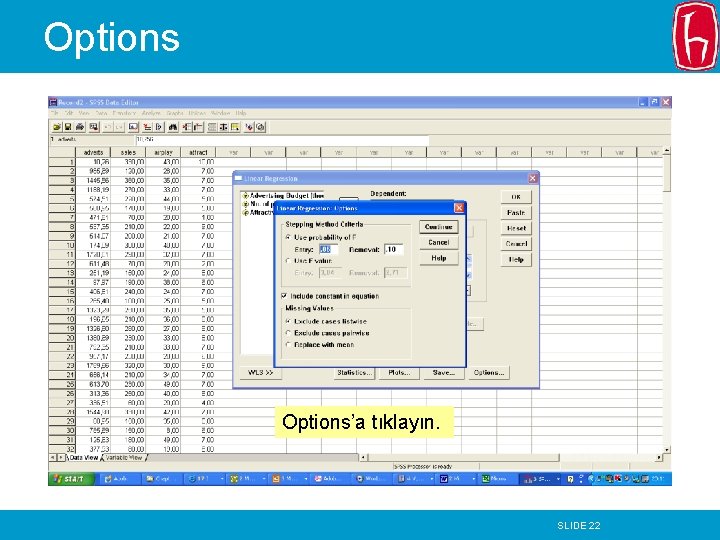Open the Dialog Recall toolbar icon
This screenshot has height=540, width=720.
click(94, 127)
